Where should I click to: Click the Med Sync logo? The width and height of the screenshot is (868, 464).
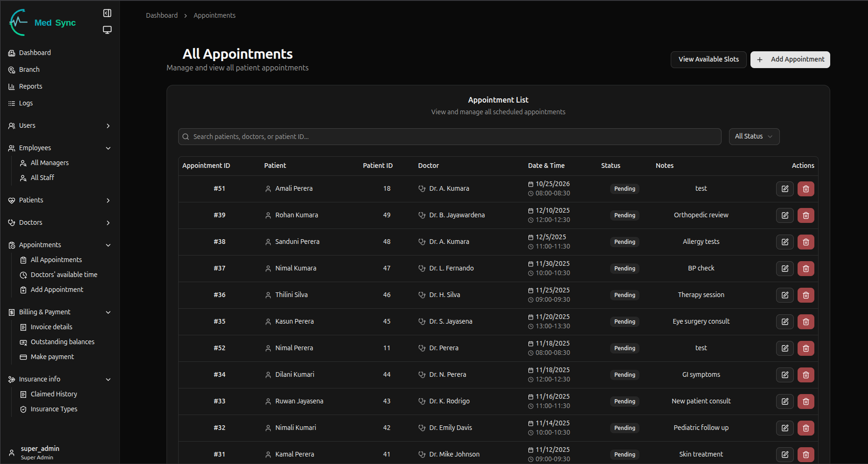(42, 22)
